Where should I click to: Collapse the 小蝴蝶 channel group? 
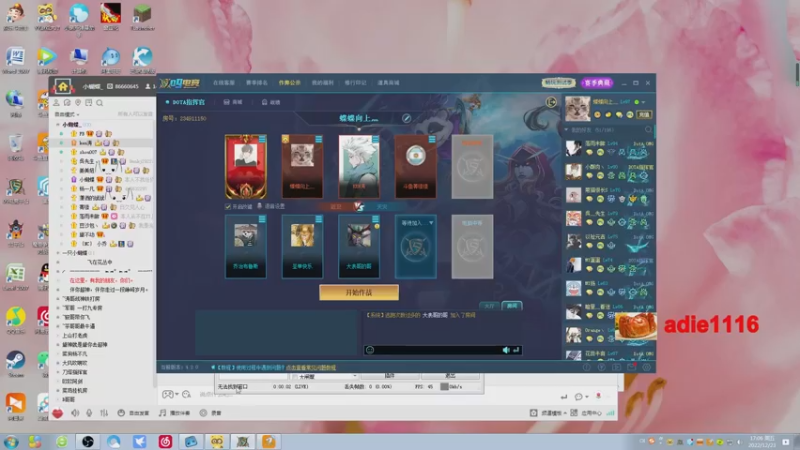[x=58, y=124]
